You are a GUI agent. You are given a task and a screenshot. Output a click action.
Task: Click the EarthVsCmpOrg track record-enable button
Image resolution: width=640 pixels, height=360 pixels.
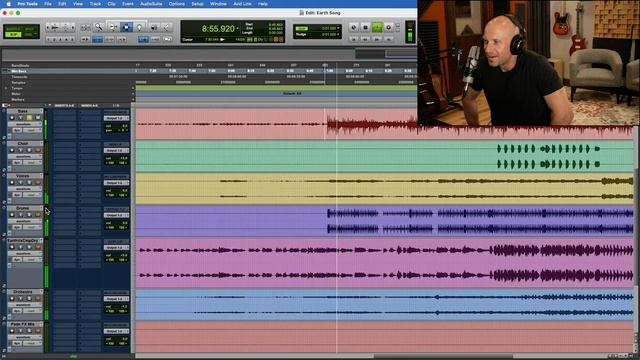click(12, 247)
